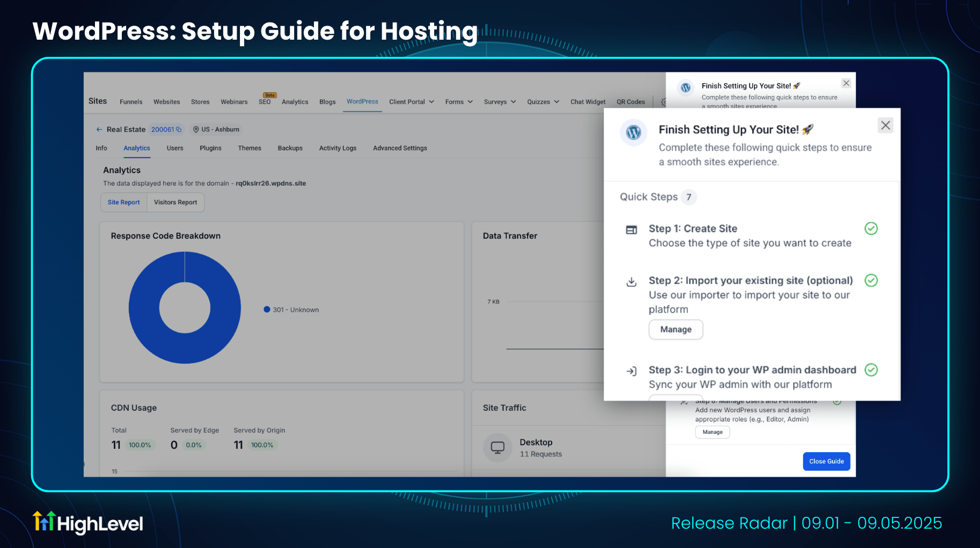Click the Sites heading in the navigation
The height and width of the screenshot is (548, 980).
point(98,101)
